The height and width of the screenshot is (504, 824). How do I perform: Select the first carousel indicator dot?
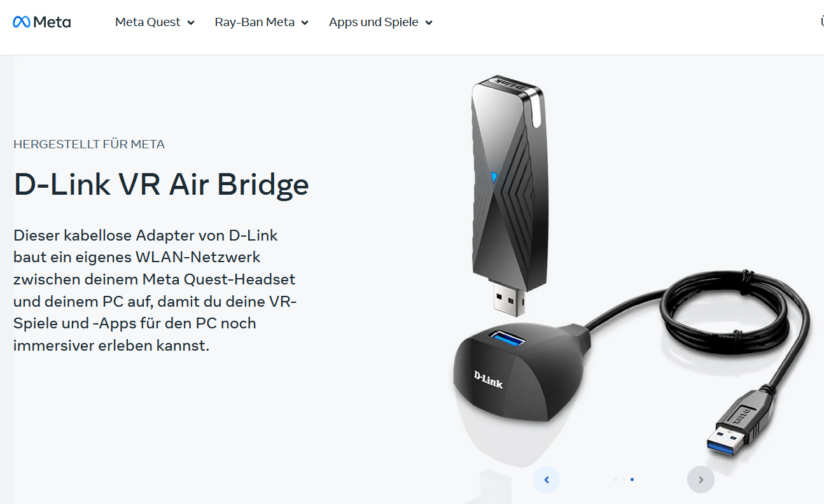click(615, 479)
